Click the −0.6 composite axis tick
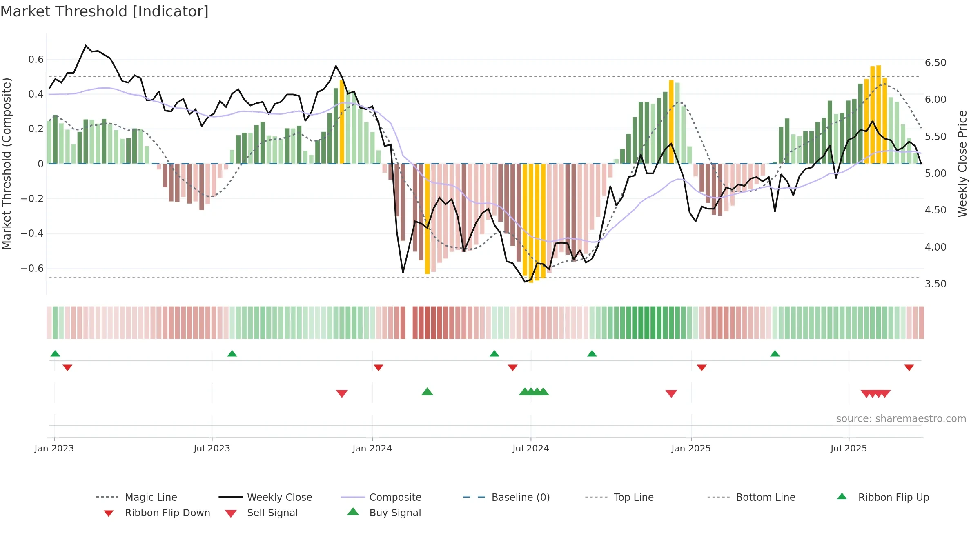 click(x=32, y=268)
